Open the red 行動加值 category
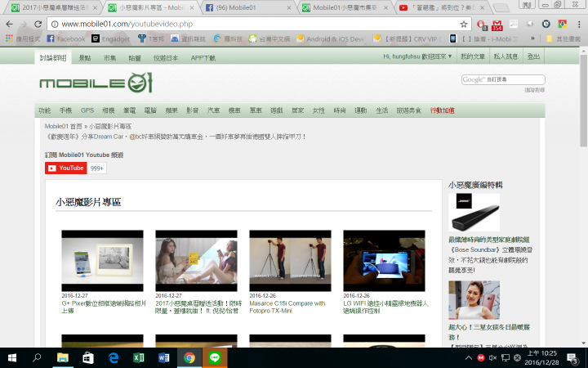Viewport: 588px width, 368px height. pos(442,110)
